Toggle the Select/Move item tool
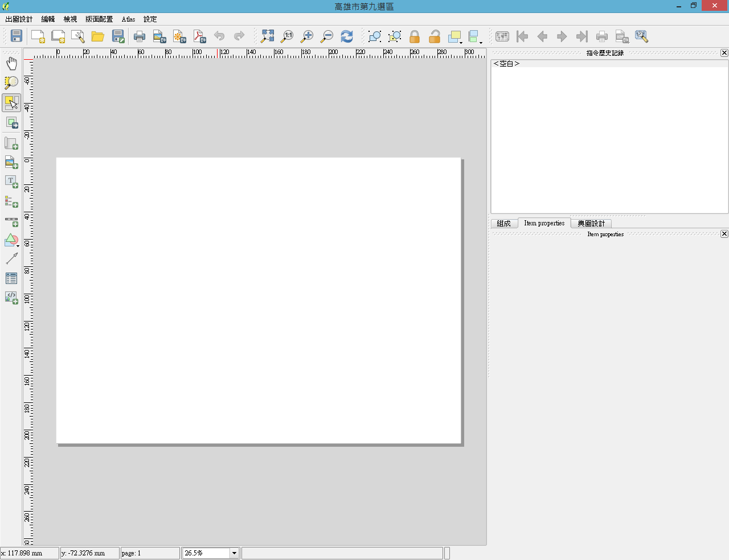 (11, 103)
